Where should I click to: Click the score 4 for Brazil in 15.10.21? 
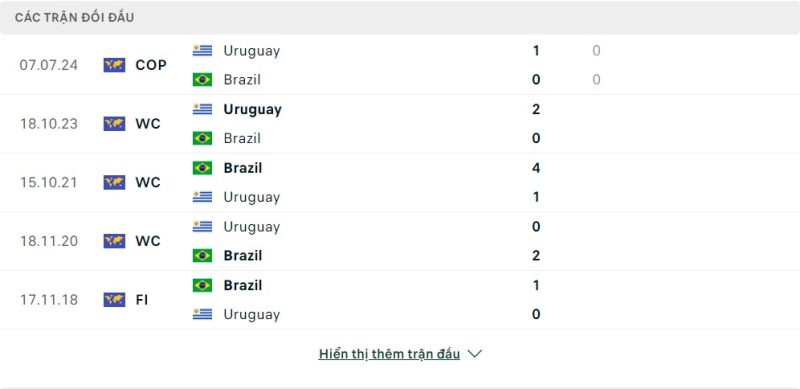pos(536,168)
